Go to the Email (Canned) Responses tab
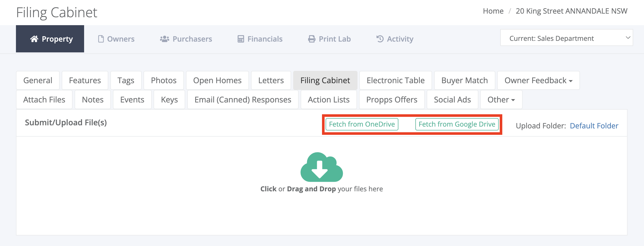Screen dimensions: 644x246 [243, 100]
